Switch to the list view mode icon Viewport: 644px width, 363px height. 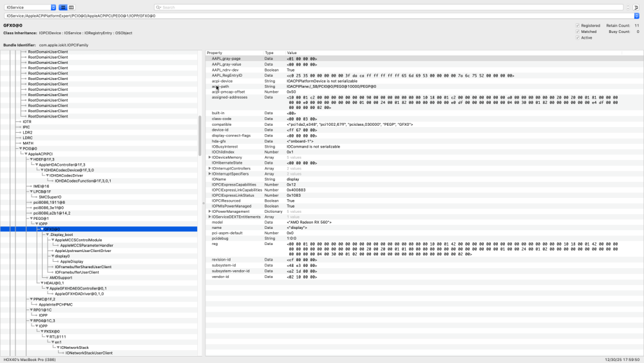63,7
